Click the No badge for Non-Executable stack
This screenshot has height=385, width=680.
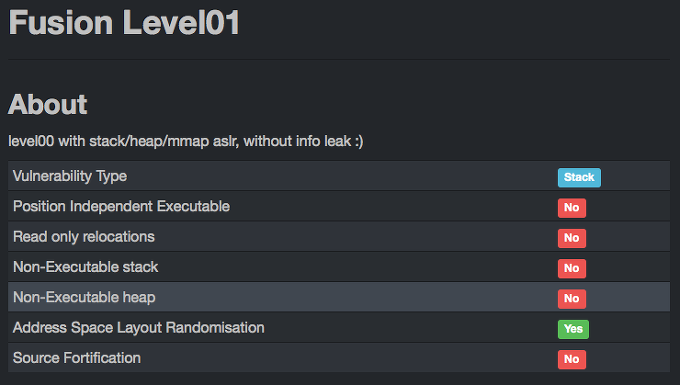(x=572, y=268)
